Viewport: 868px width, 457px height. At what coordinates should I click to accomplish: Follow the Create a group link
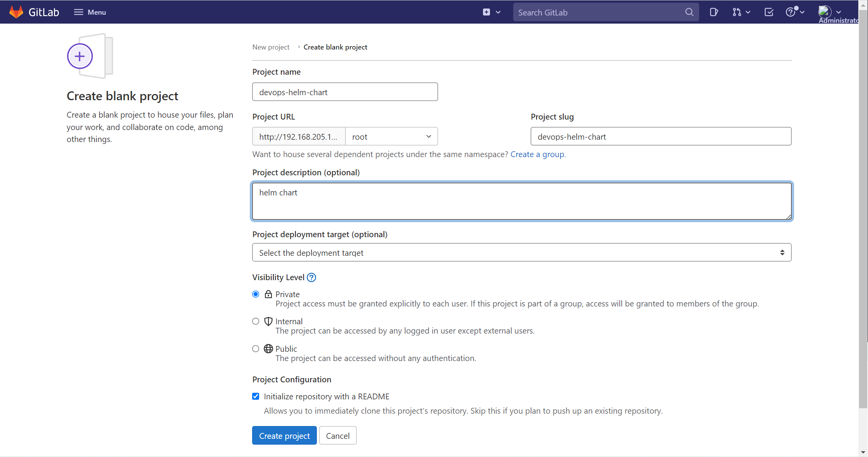537,154
